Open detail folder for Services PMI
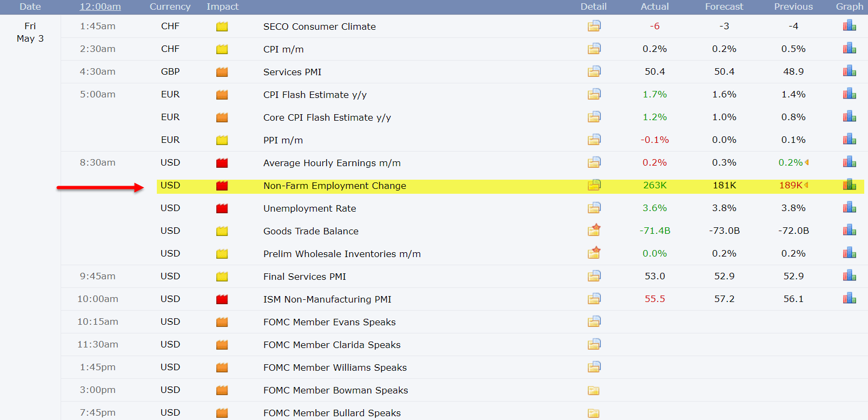Image resolution: width=868 pixels, height=420 pixels. [x=594, y=71]
